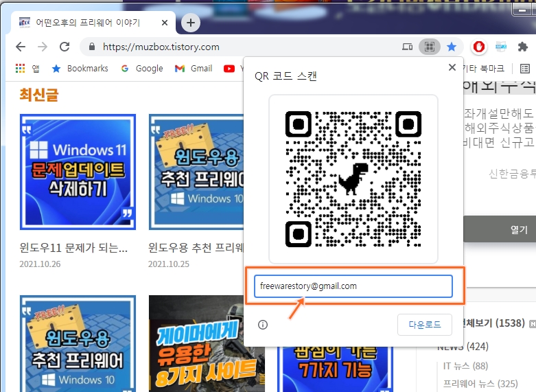Open the extension icon beside the adblock hand
Screen dimensions: 536x392
point(501,47)
